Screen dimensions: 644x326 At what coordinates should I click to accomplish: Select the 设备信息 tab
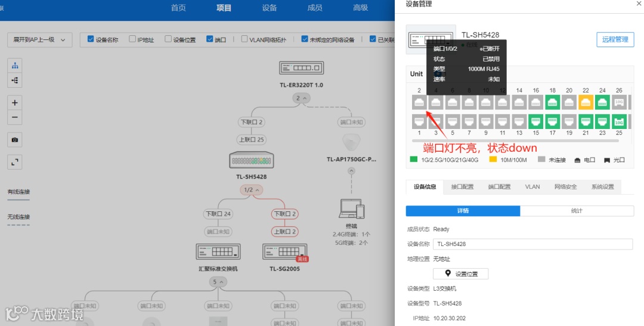point(425,187)
